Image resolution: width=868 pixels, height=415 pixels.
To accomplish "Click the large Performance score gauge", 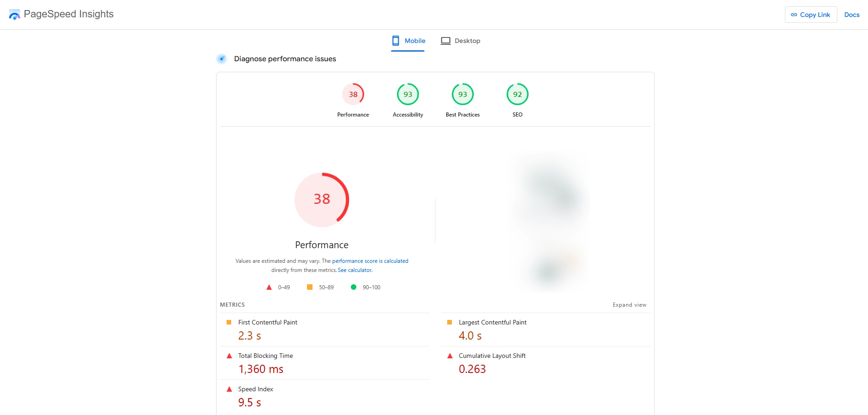I will (322, 200).
